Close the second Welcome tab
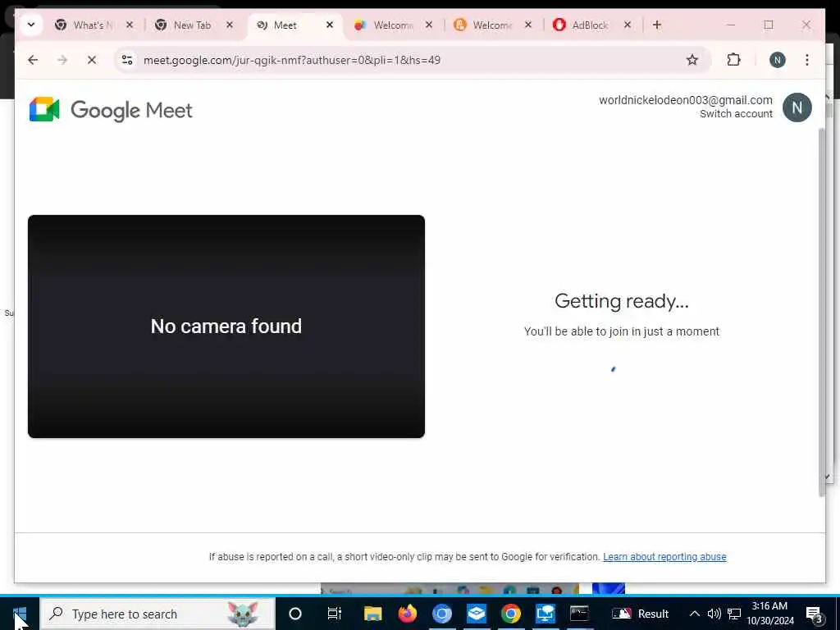Screen dimensions: 840x630 (527, 25)
